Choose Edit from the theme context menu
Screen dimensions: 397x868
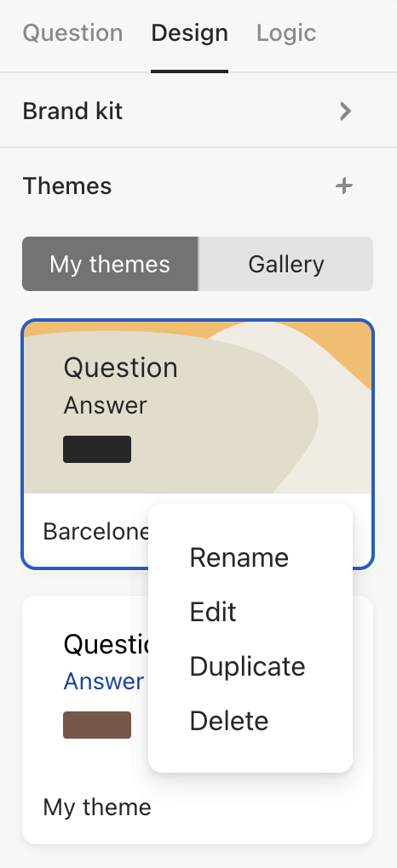tap(213, 612)
